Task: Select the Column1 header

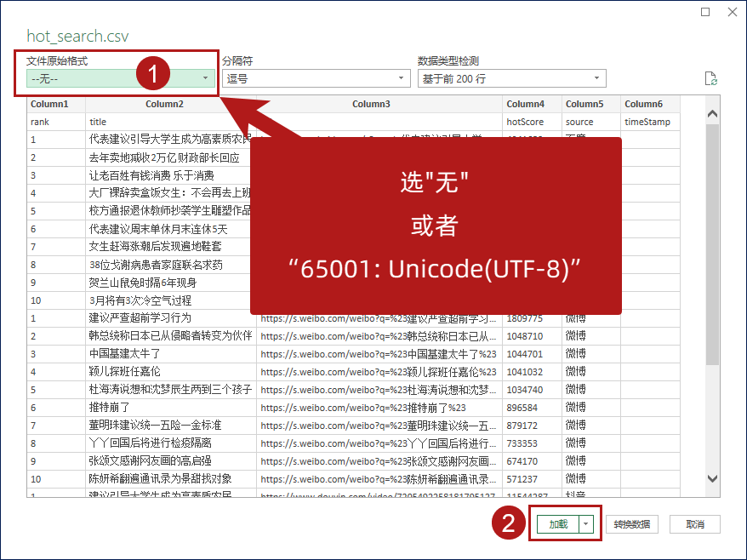Action: point(51,104)
